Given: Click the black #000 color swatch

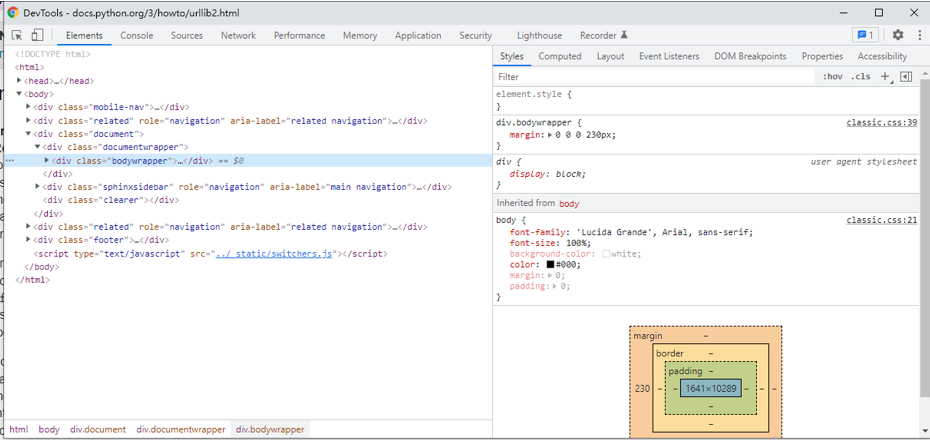Looking at the screenshot, I should [x=550, y=264].
